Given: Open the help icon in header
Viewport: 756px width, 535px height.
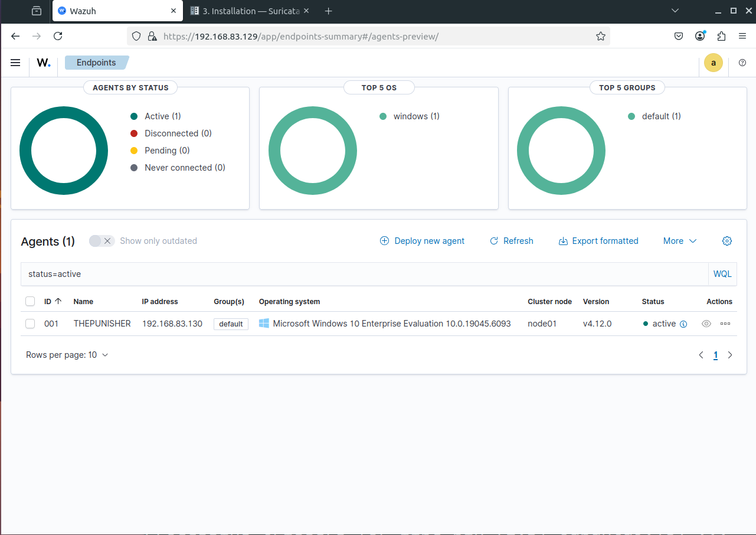Looking at the screenshot, I should 742,63.
